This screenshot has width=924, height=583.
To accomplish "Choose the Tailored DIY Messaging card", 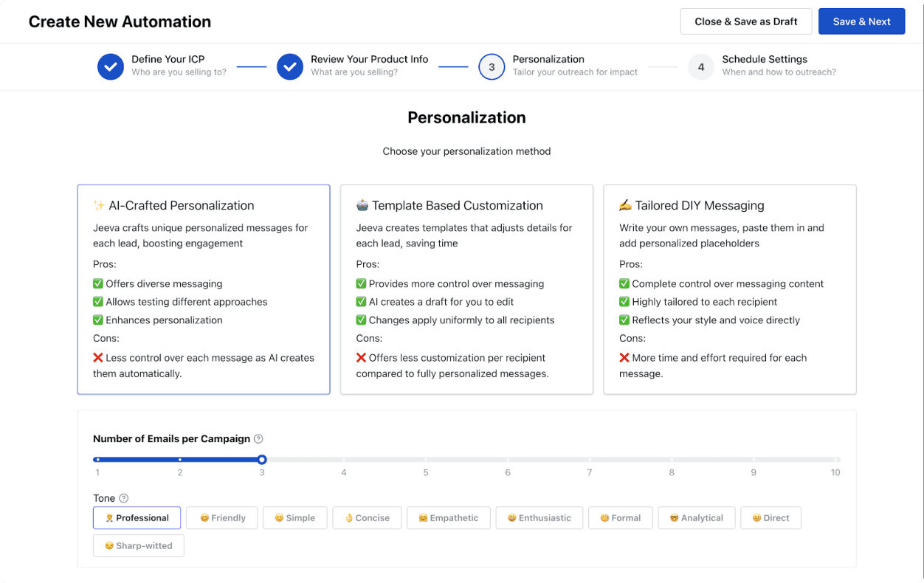I will tap(730, 289).
